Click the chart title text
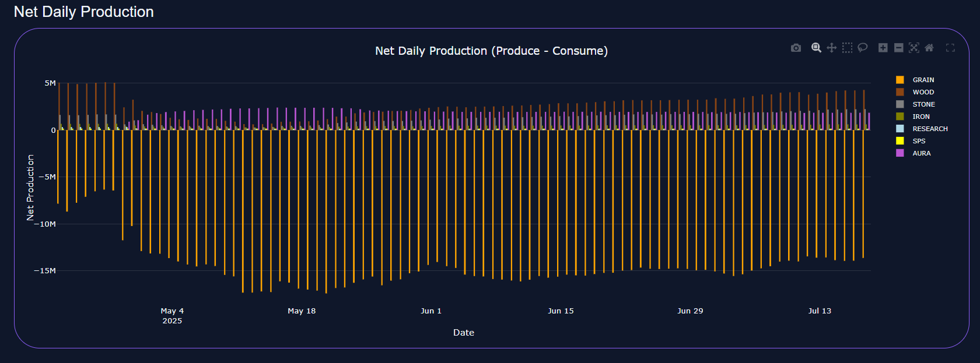The height and width of the screenshot is (363, 980). coord(491,51)
